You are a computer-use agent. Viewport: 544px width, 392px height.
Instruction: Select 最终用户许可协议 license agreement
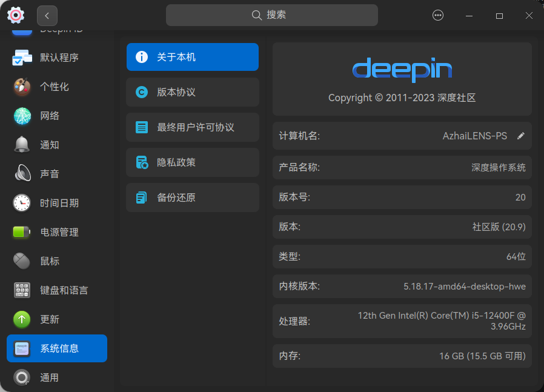pos(192,127)
